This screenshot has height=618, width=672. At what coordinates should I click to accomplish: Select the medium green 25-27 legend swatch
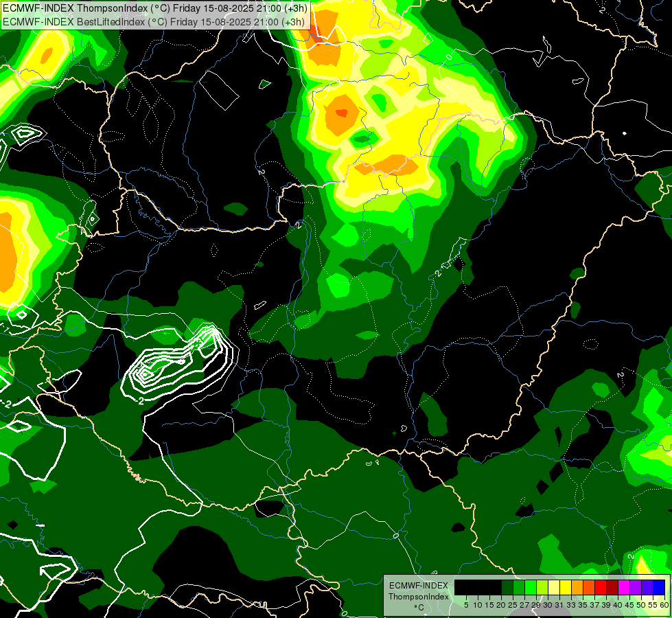(x=518, y=587)
